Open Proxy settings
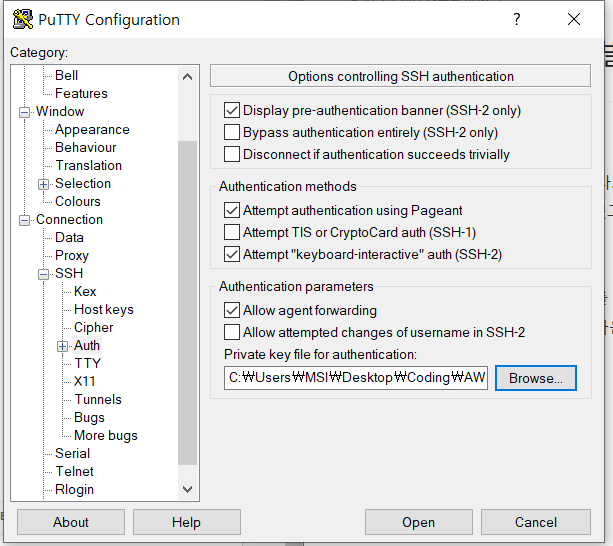 (x=72, y=255)
